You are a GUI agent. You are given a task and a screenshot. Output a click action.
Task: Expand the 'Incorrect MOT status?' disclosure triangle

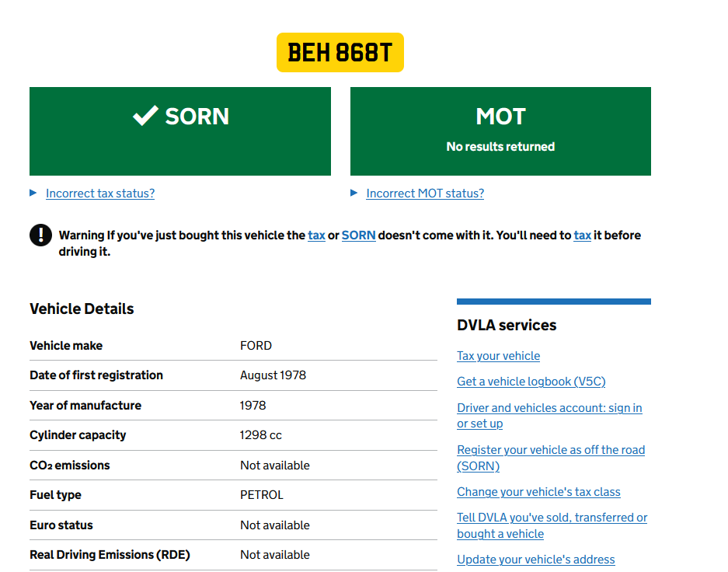click(x=354, y=193)
